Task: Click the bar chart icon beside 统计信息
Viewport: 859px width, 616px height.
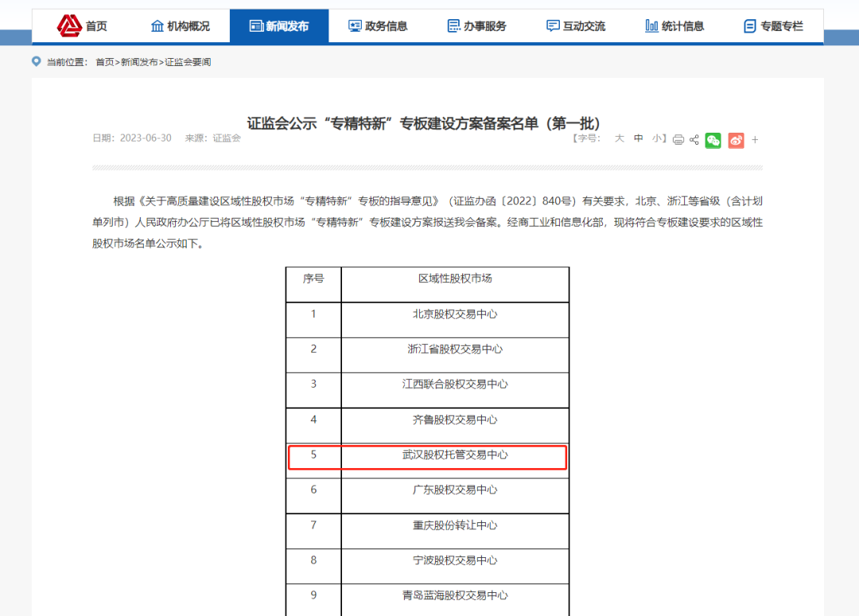Action: click(x=651, y=25)
